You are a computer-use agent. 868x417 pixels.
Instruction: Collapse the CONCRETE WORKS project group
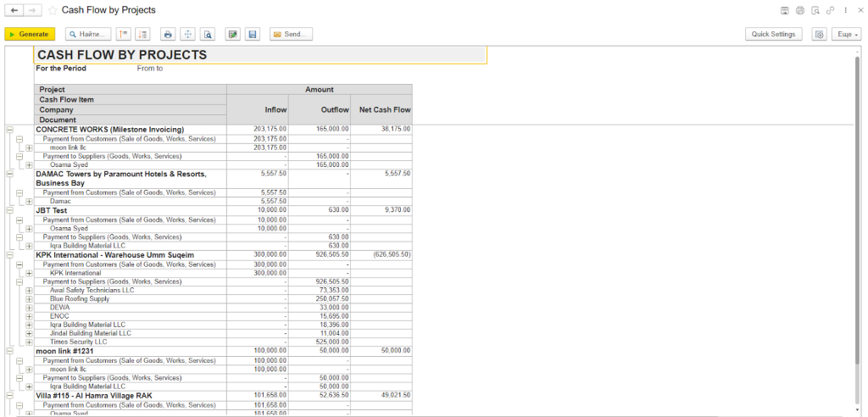[9, 130]
